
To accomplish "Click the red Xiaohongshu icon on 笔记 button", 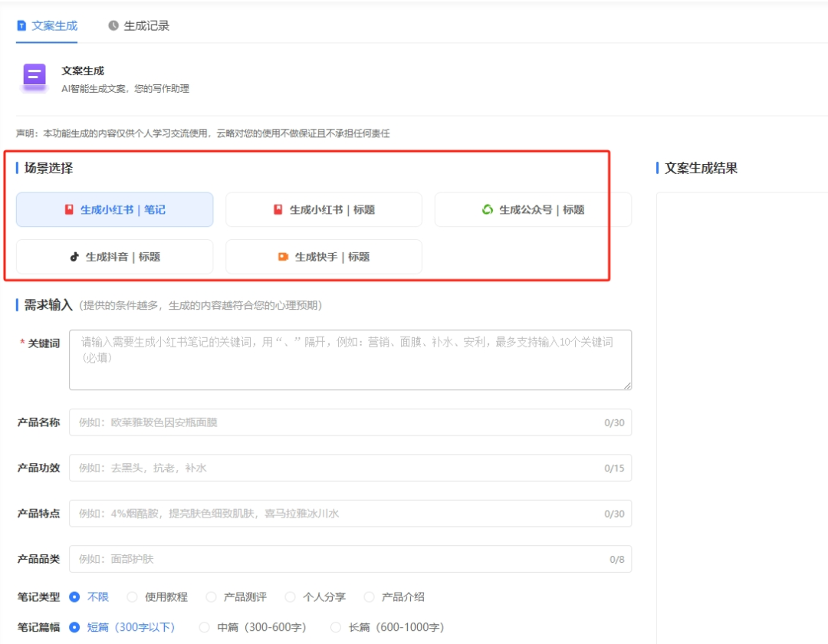I will (69, 209).
